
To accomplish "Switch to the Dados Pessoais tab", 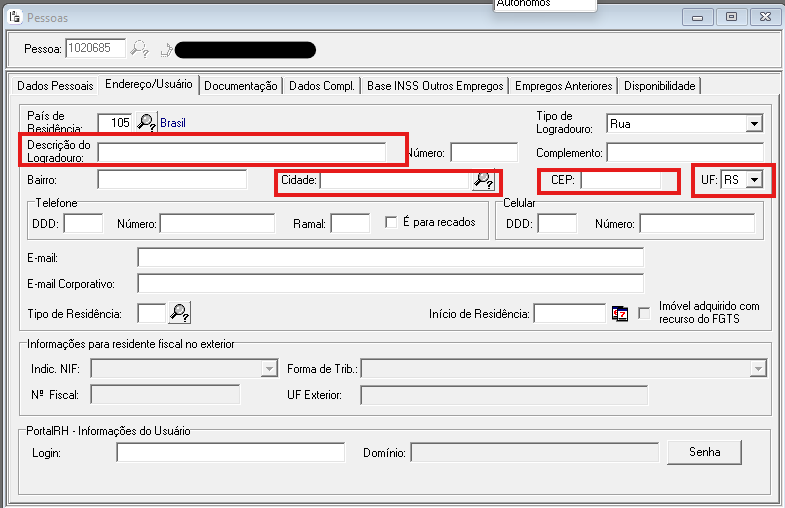I will click(x=55, y=86).
